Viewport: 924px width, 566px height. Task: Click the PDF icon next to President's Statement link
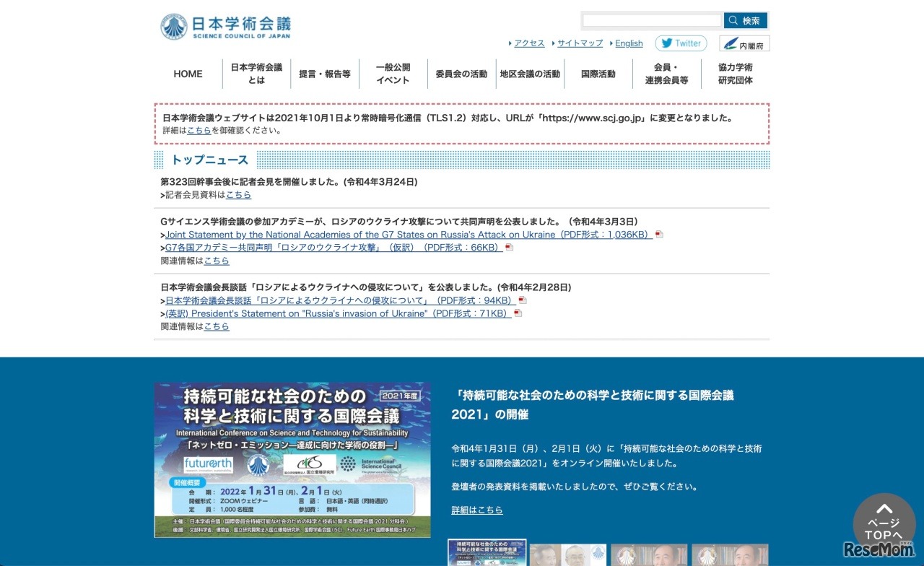[518, 313]
